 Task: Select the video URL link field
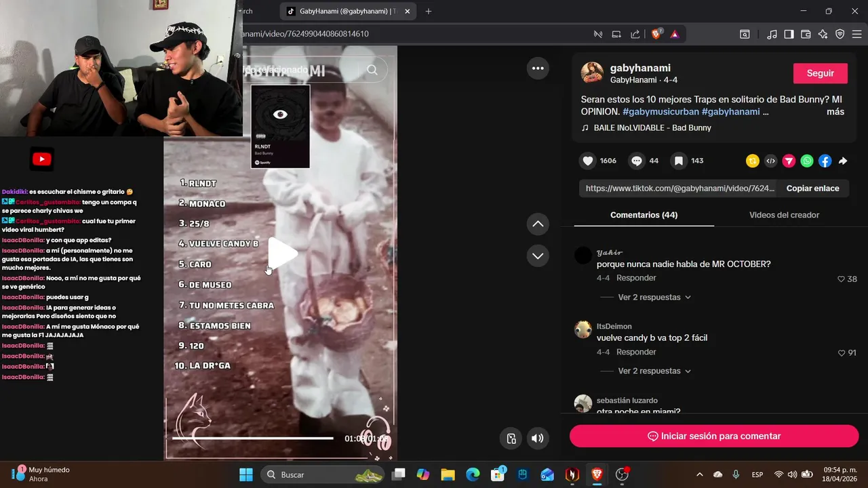click(x=679, y=188)
